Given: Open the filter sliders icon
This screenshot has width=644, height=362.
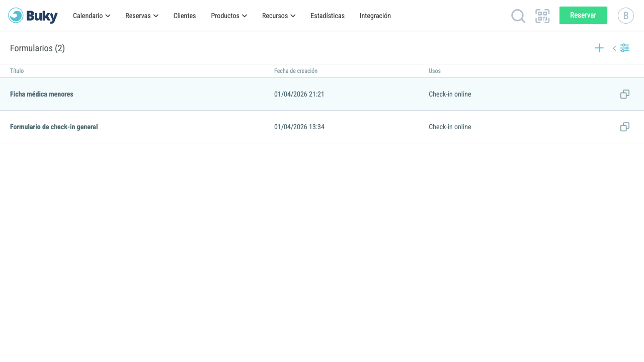Looking at the screenshot, I should [x=625, y=48].
